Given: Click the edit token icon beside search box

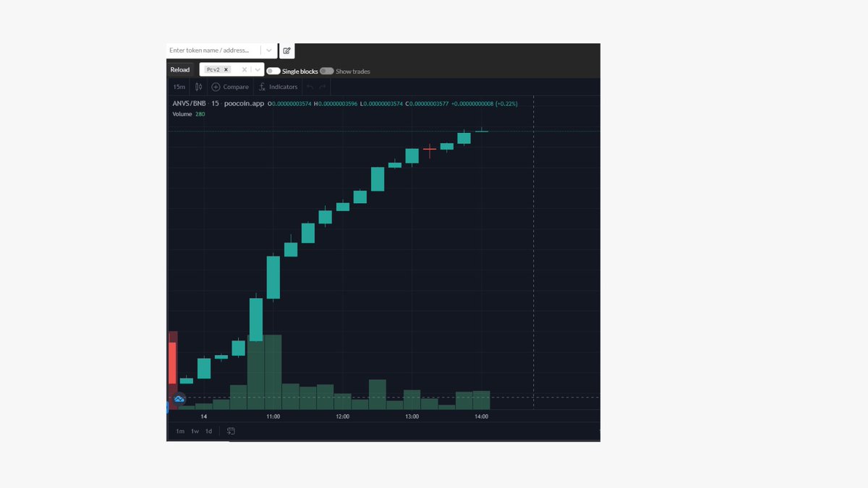Looking at the screenshot, I should click(286, 50).
